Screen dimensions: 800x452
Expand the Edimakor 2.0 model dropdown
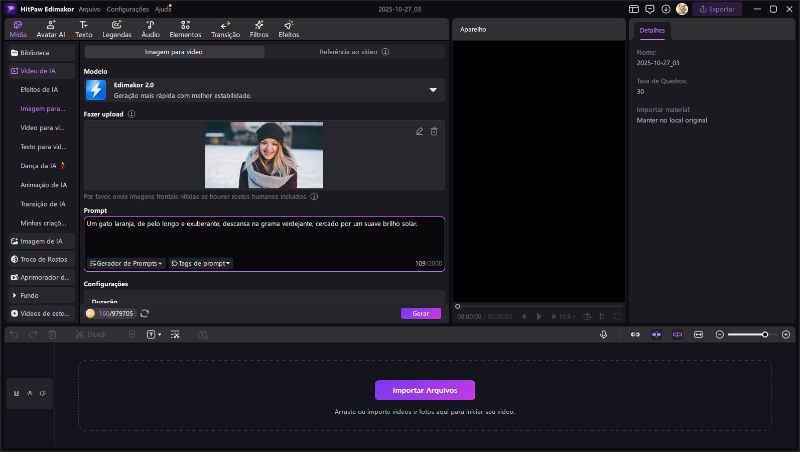pyautogui.click(x=433, y=90)
